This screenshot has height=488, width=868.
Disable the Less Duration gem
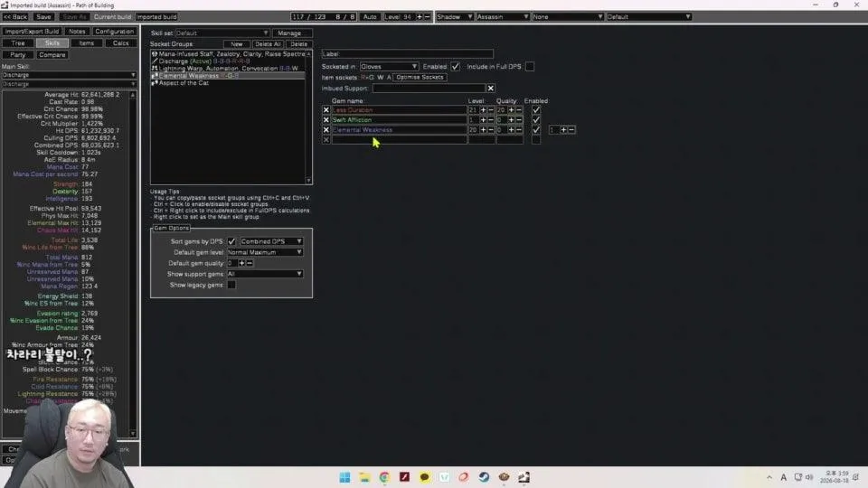point(536,110)
